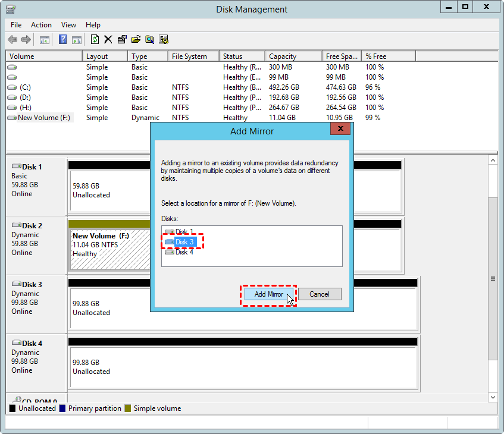
Task: Click the magnifier Explore toolbar icon
Action: [149, 39]
